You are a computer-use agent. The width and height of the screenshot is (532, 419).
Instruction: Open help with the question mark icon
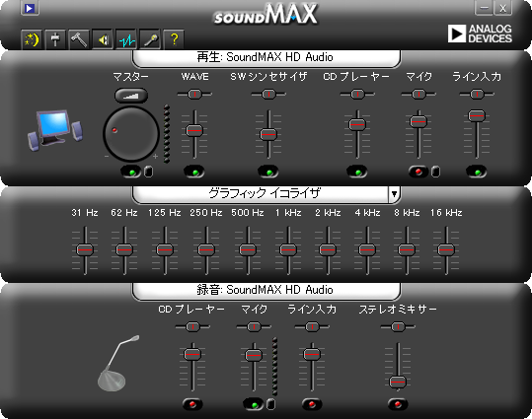tap(174, 40)
